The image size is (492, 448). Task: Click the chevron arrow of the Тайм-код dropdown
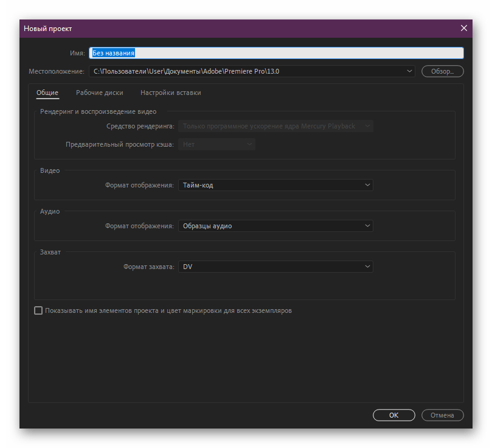pos(367,185)
